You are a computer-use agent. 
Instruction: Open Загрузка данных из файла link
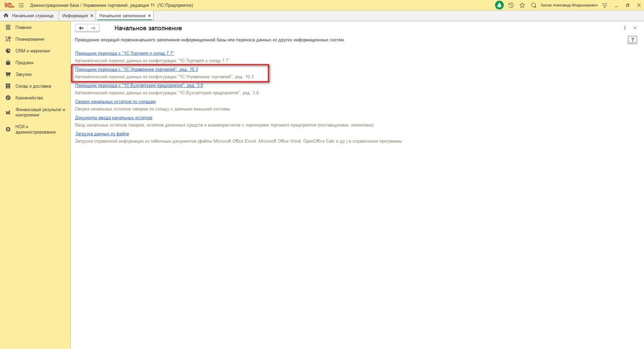(x=102, y=134)
